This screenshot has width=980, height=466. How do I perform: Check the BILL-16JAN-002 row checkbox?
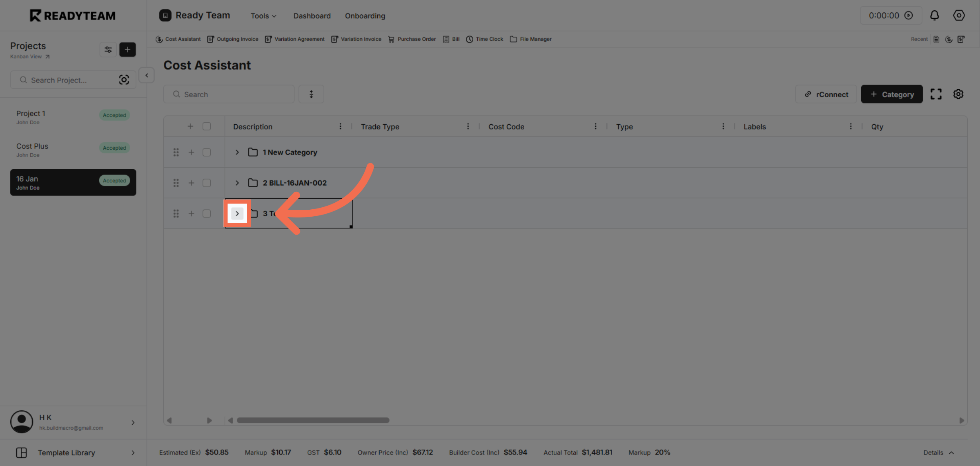pos(207,183)
